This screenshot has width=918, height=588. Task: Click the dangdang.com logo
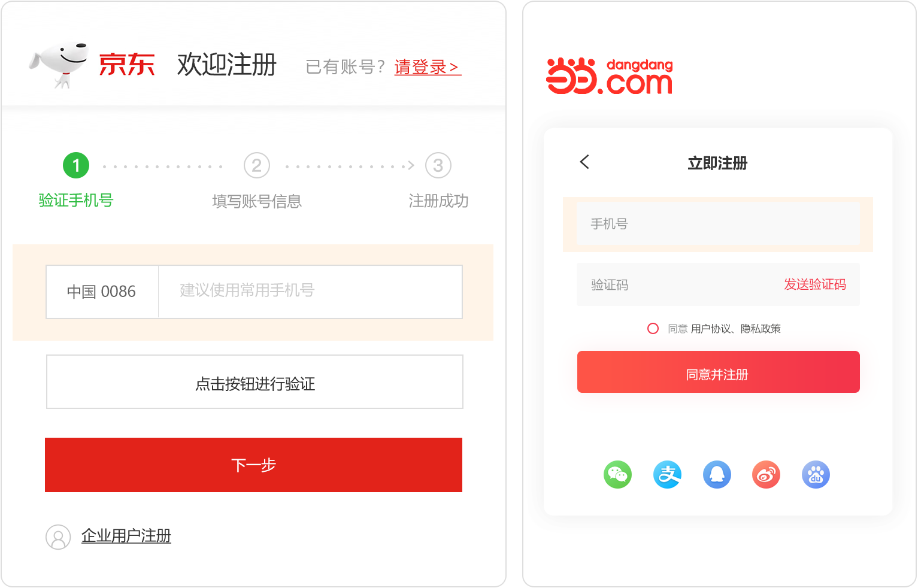pos(610,76)
